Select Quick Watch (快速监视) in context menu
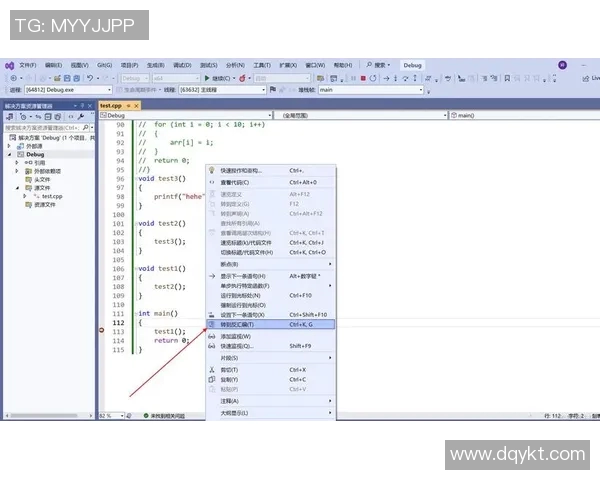 pyautogui.click(x=238, y=346)
